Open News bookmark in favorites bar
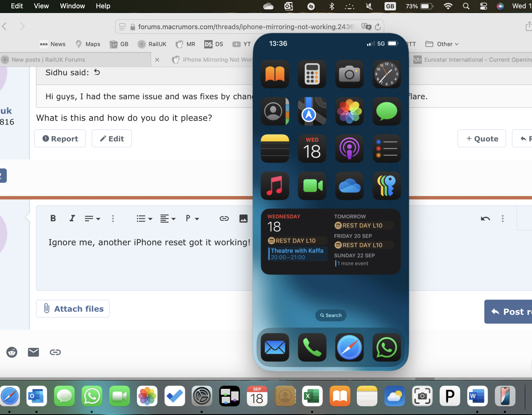The width and height of the screenshot is (532, 415). tap(52, 44)
